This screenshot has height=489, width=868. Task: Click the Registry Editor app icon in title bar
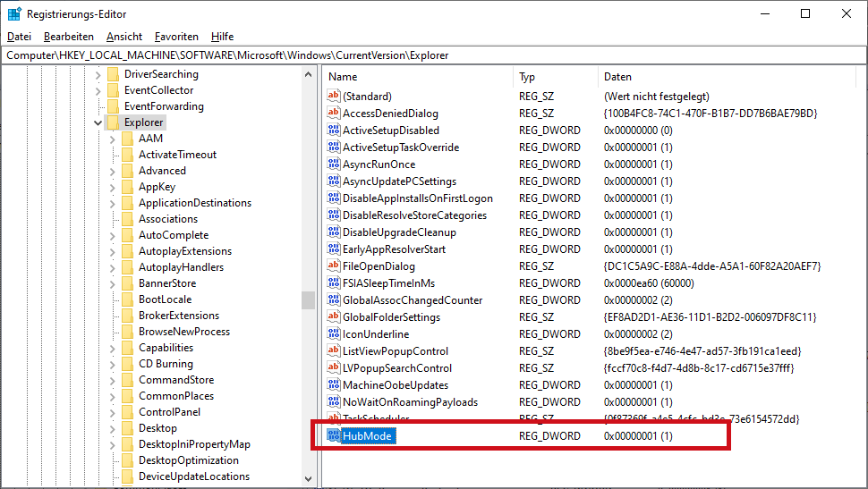[x=14, y=13]
